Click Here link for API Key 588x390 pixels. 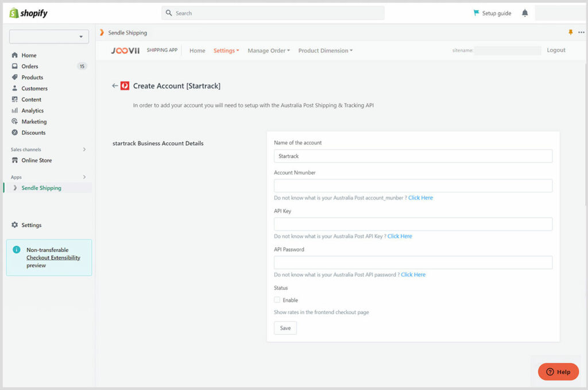(x=400, y=236)
